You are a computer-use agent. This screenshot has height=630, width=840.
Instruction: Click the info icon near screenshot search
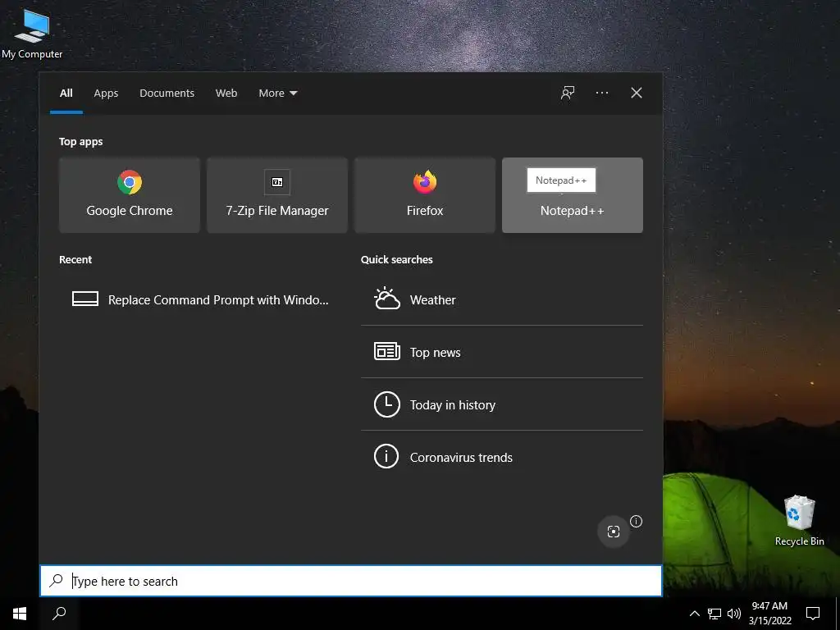coord(636,521)
